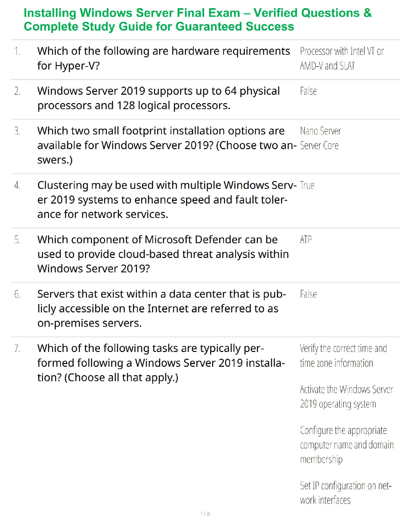The image size is (411, 532).
Task: Click the 'False' answer for question 6
Action: (x=308, y=294)
